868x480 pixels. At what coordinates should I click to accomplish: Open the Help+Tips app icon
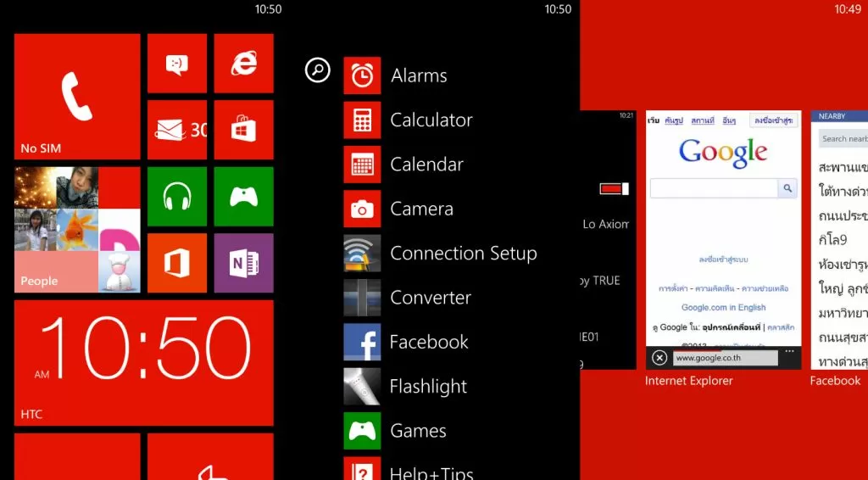pyautogui.click(x=362, y=468)
